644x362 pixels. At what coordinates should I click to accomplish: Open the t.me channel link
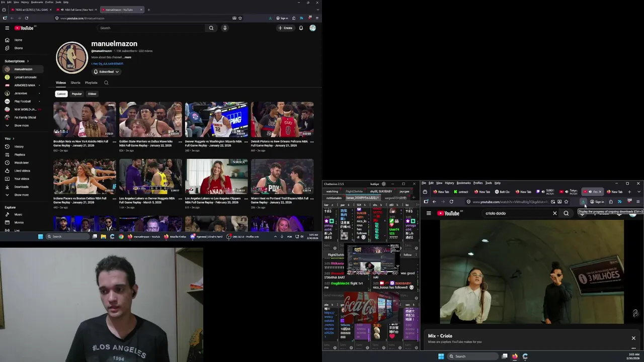coord(107,64)
